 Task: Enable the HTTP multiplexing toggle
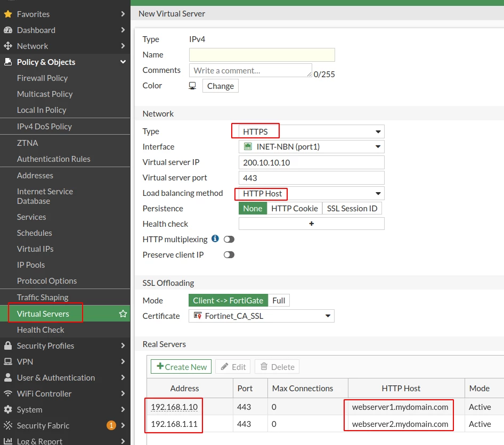(229, 239)
